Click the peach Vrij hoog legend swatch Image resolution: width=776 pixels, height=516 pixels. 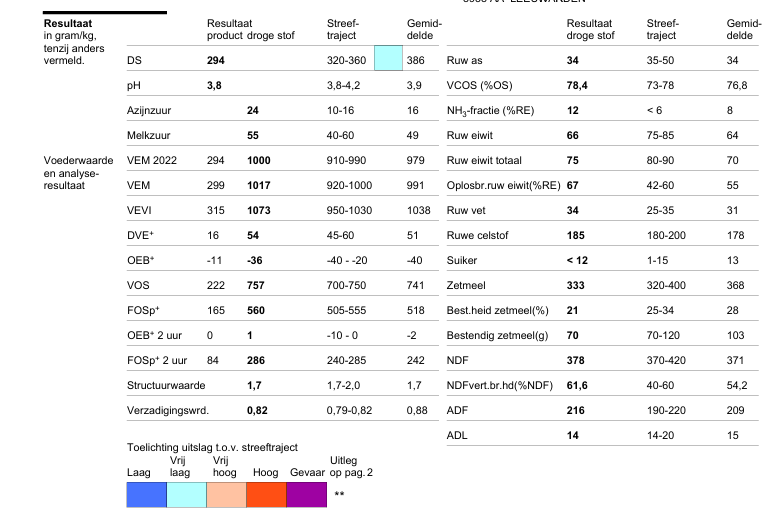[x=226, y=495]
